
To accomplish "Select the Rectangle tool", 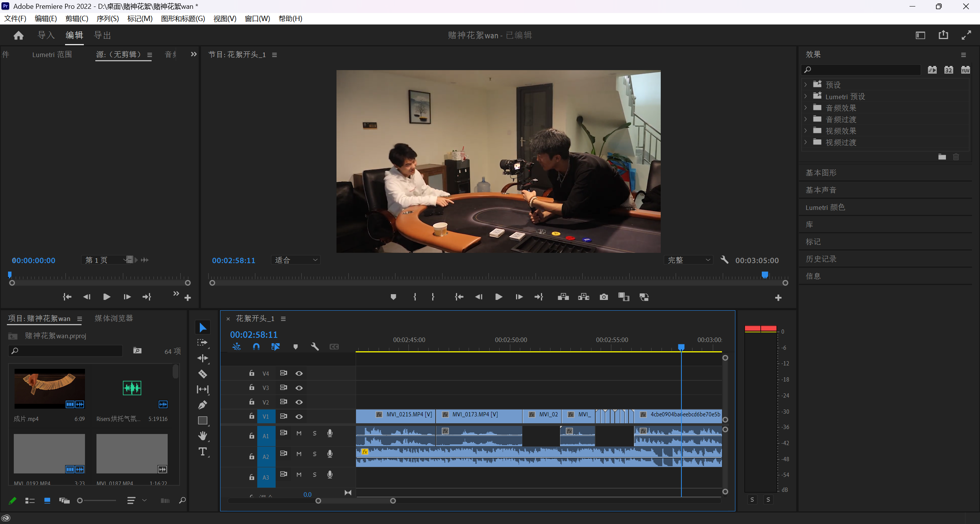I will click(x=203, y=421).
